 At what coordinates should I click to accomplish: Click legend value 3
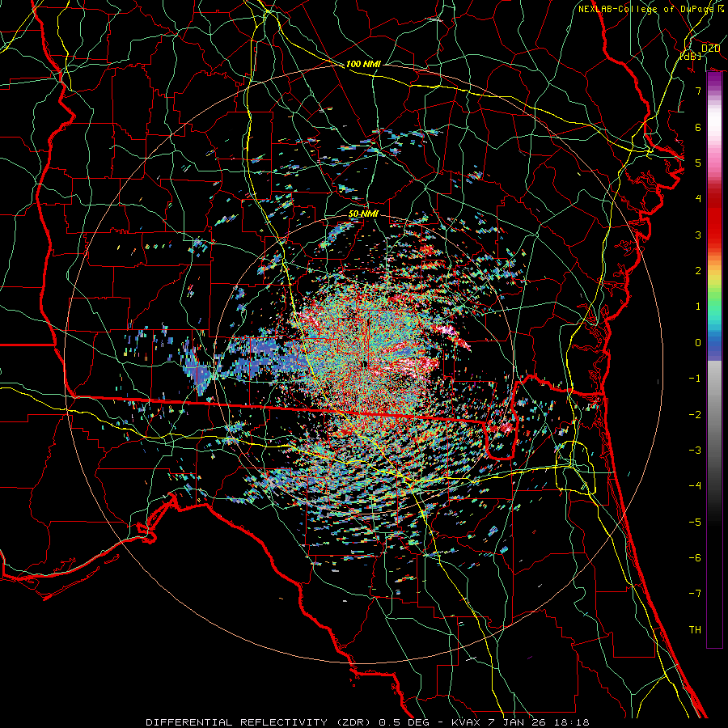pyautogui.click(x=698, y=235)
